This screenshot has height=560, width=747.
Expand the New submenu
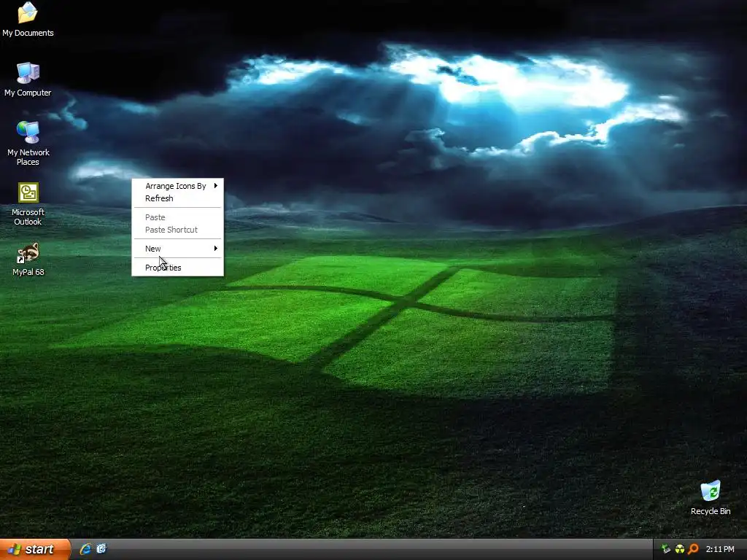(x=177, y=249)
